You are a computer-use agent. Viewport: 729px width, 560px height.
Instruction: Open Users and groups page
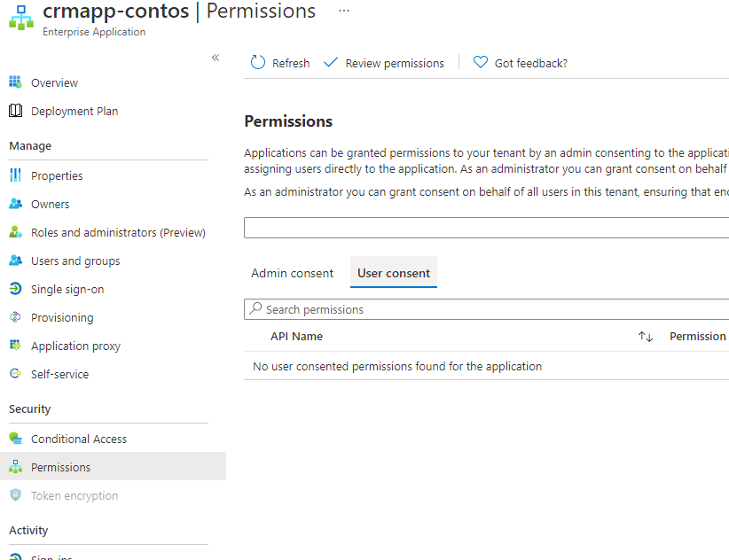click(x=75, y=261)
